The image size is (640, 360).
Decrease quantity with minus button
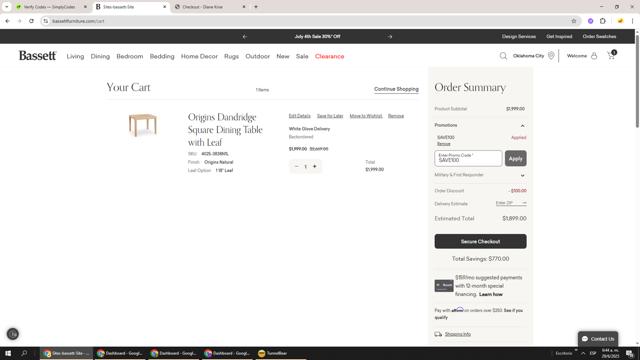click(x=296, y=166)
